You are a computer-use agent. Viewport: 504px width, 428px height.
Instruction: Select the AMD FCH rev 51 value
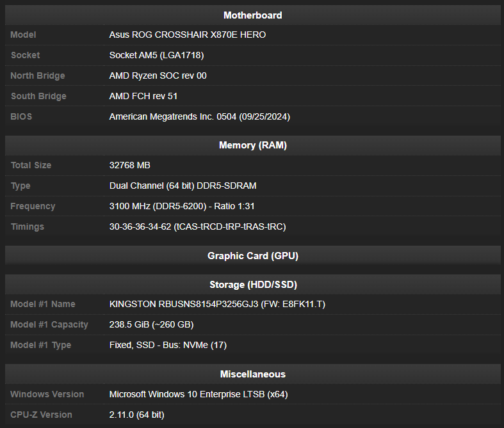pos(143,96)
